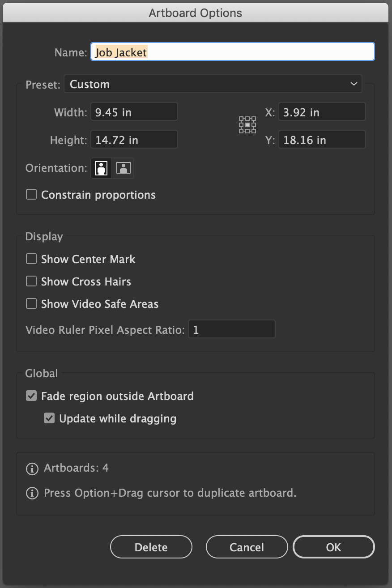The height and width of the screenshot is (588, 392).
Task: Click the Artboards: 4 text
Action: coord(77,468)
